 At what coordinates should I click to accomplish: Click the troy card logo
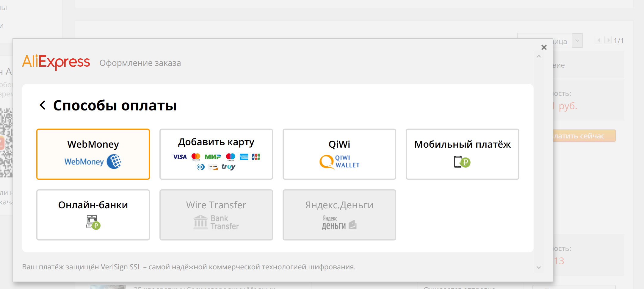coord(228,167)
